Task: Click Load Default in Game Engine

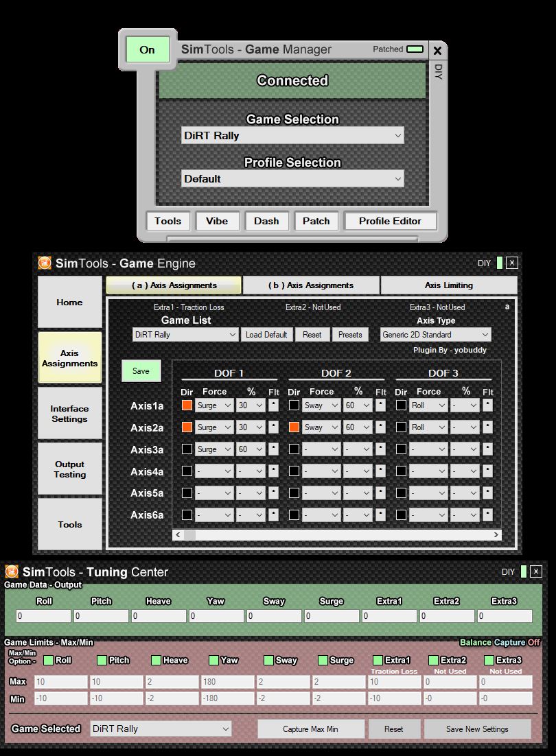Action: pyautogui.click(x=266, y=335)
